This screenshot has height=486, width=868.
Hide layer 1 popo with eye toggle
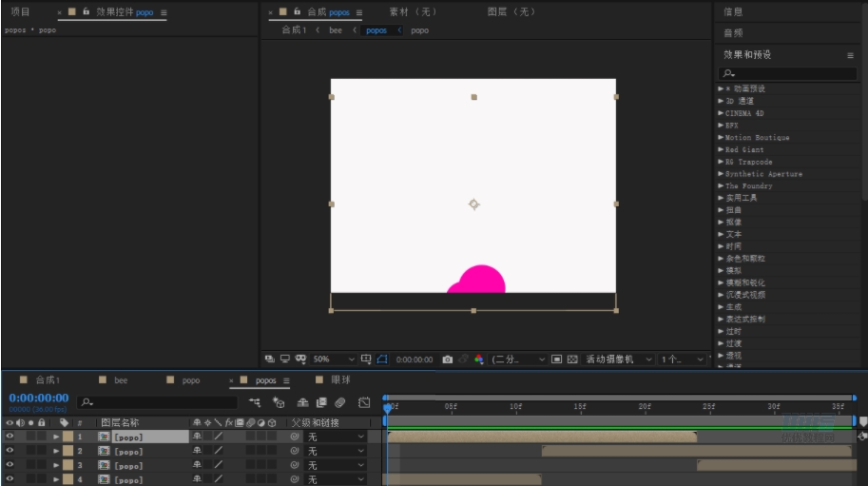(x=10, y=437)
